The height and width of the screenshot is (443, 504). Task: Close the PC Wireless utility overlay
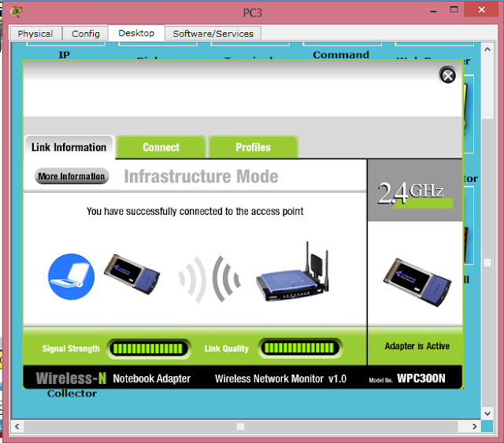coord(447,76)
